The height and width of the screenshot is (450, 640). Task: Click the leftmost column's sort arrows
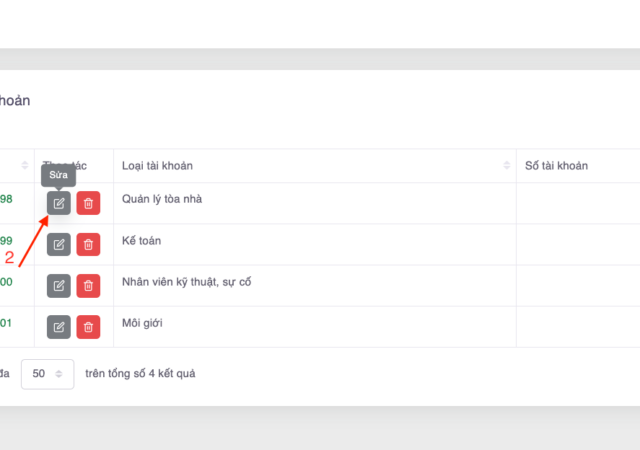[25, 165]
